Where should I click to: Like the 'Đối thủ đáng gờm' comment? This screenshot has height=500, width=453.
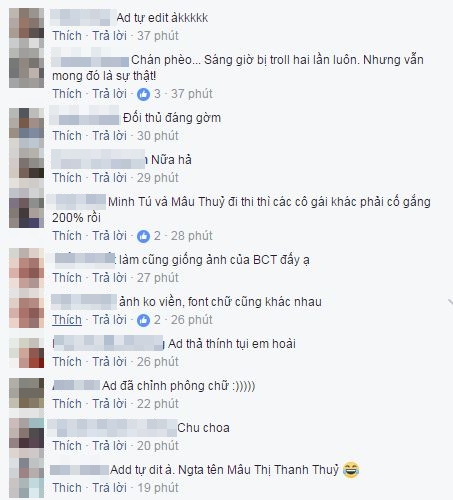point(67,136)
